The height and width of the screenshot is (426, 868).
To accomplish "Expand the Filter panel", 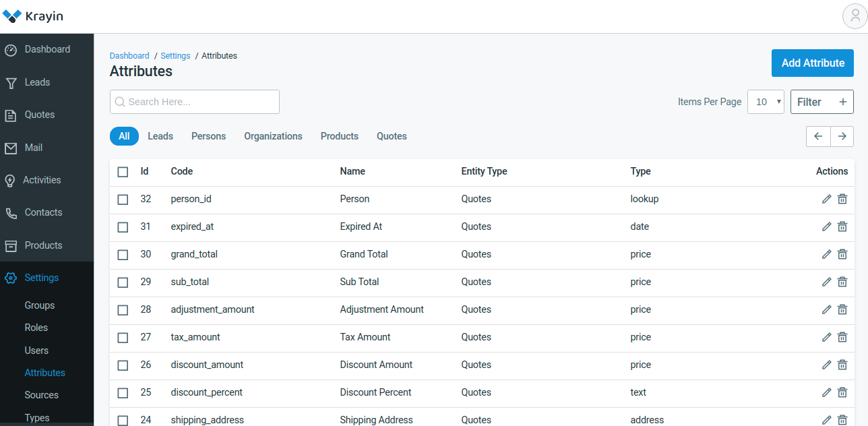I will point(822,102).
